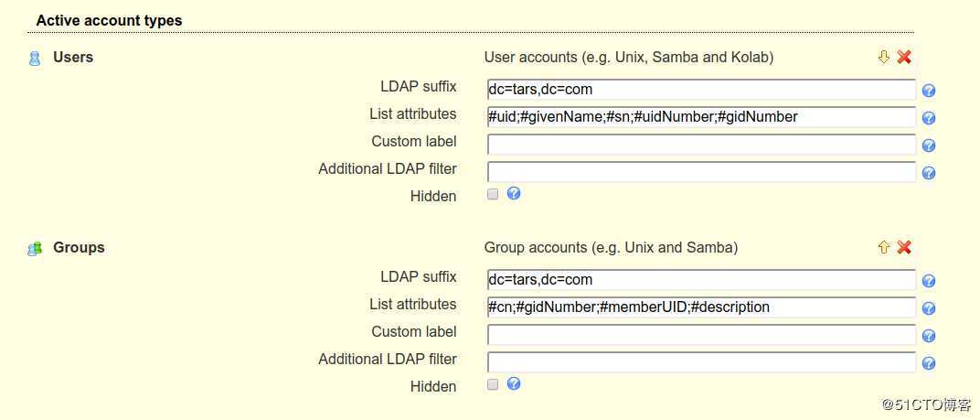Open help for Users LDAP suffix
The height and width of the screenshot is (420, 980).
coord(929,91)
